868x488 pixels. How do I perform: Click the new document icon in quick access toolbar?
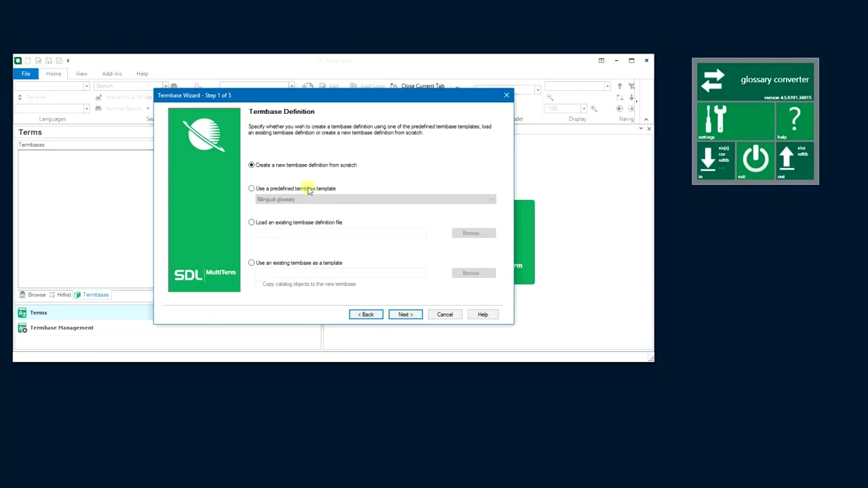[x=28, y=60]
